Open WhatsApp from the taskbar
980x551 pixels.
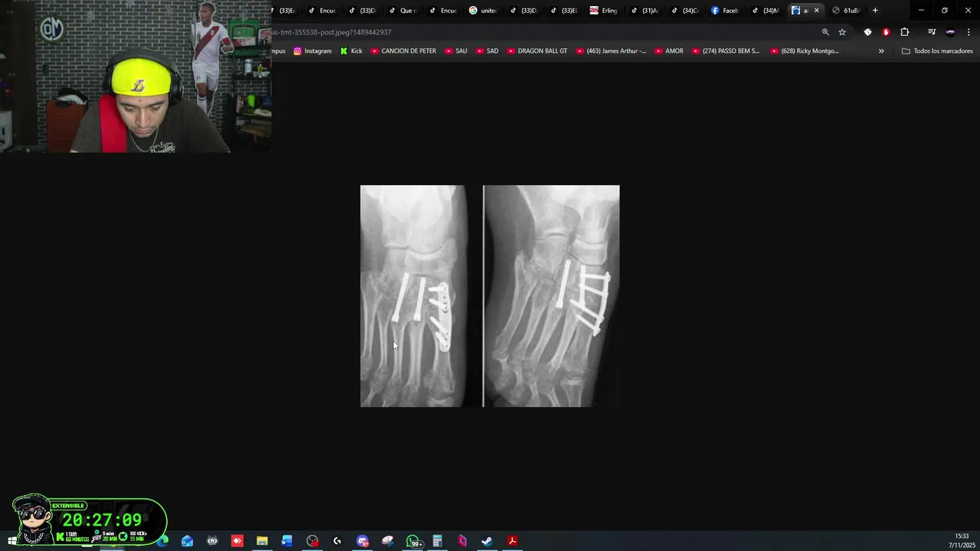click(413, 541)
